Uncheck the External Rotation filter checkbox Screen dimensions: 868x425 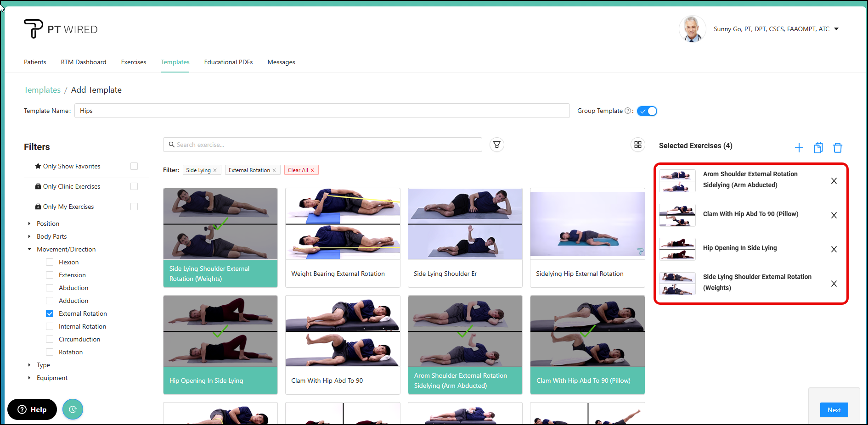pyautogui.click(x=49, y=313)
